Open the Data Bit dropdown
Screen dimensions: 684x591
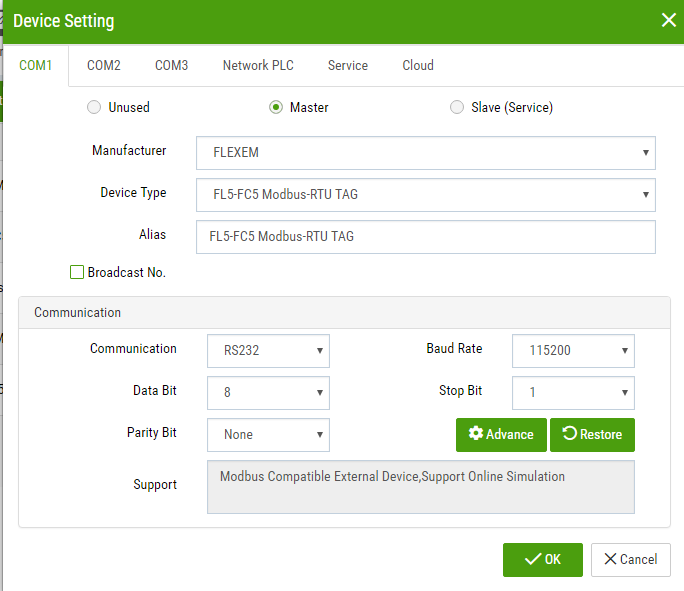(x=268, y=393)
